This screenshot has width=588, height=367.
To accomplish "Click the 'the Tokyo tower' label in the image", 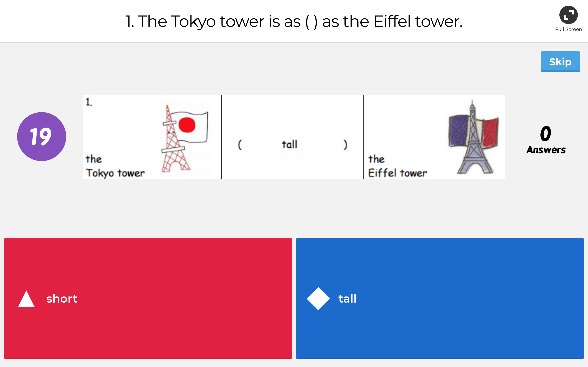I will tap(115, 166).
